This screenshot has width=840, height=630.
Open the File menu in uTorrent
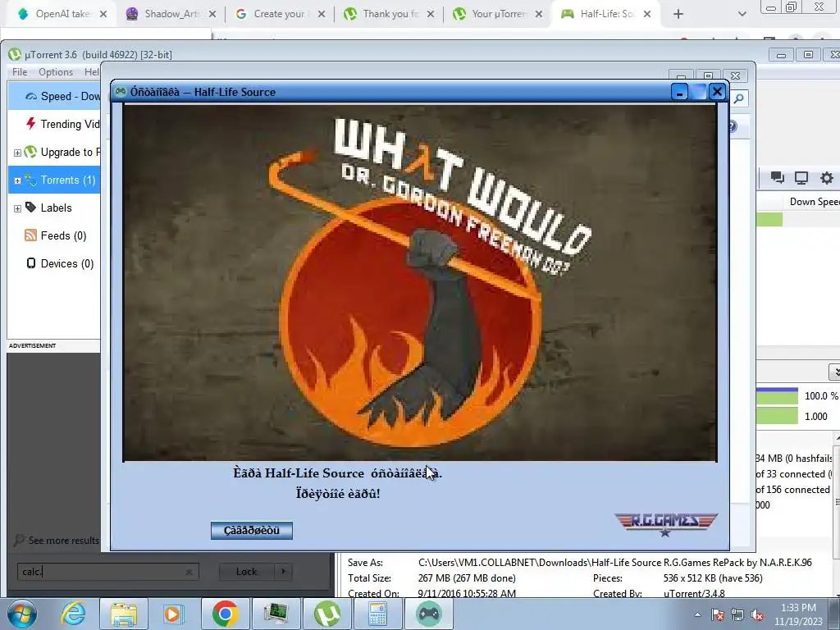20,72
